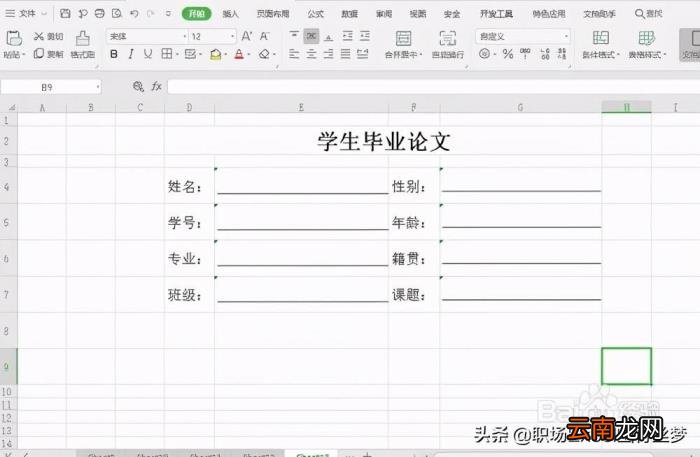Justify text with the justify icon
The height and width of the screenshot is (457, 700).
click(346, 54)
